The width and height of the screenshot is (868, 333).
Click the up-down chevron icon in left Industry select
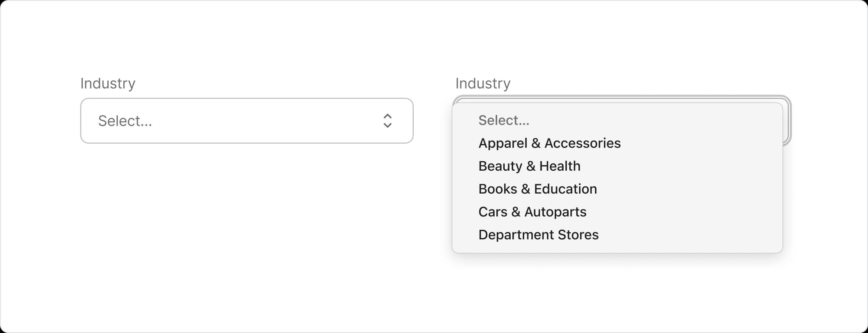(x=387, y=121)
